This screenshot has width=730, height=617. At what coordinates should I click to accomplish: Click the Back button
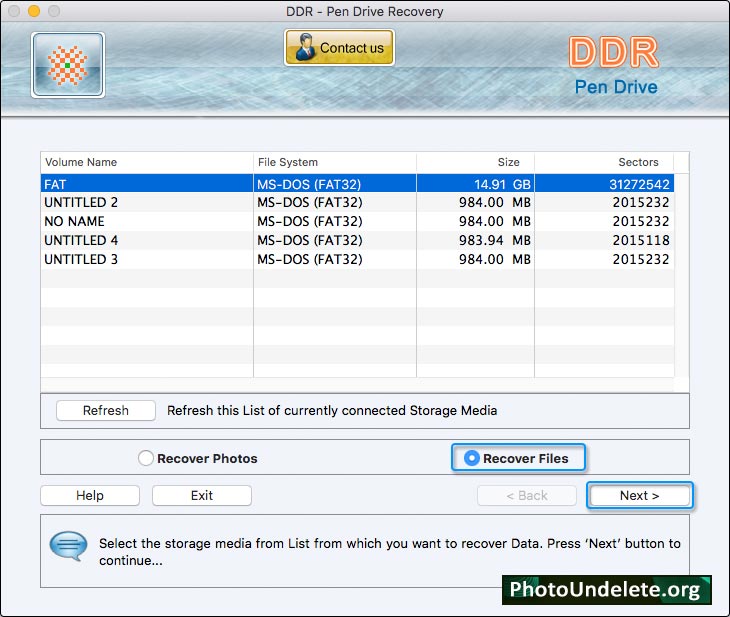pyautogui.click(x=527, y=495)
